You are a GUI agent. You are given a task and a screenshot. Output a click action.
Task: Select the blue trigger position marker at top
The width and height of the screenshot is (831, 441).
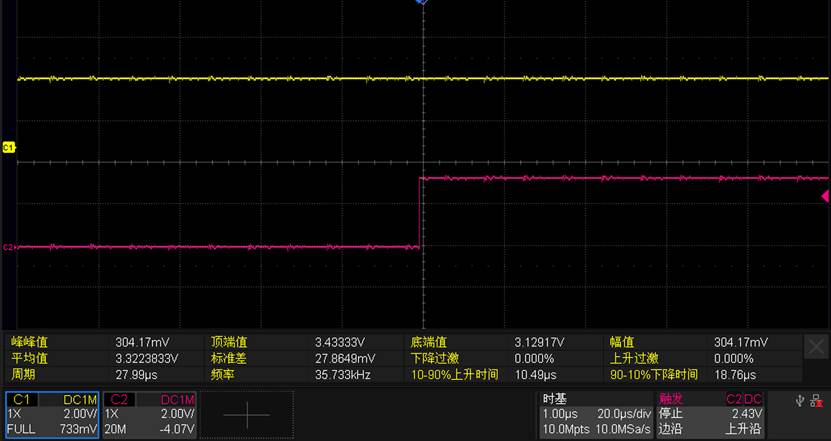pyautogui.click(x=422, y=3)
